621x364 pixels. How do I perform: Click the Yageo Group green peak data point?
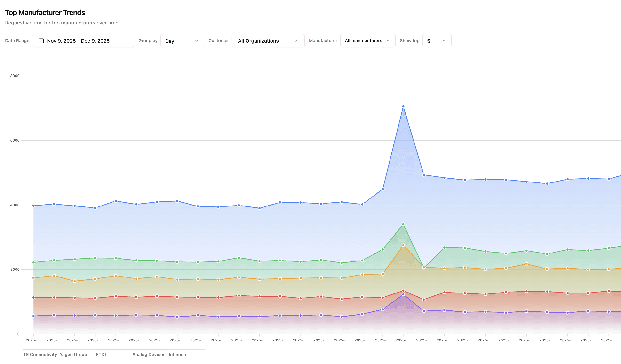(403, 224)
